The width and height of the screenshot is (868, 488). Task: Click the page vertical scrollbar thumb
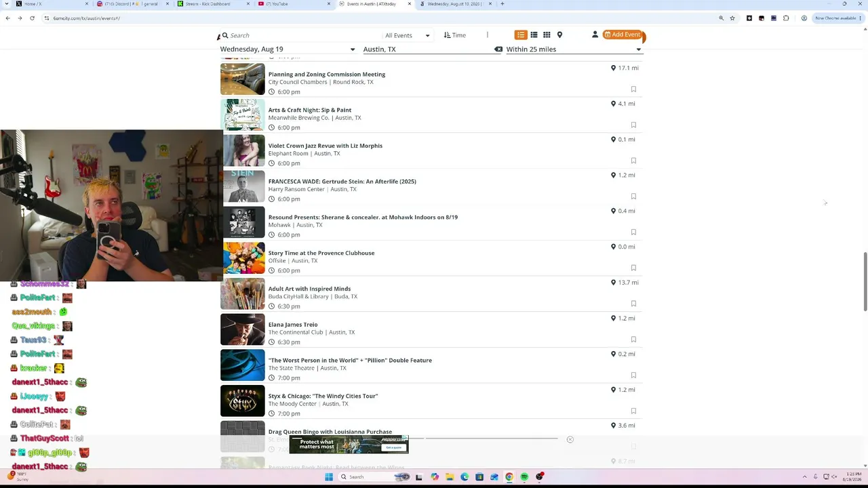coord(865,281)
